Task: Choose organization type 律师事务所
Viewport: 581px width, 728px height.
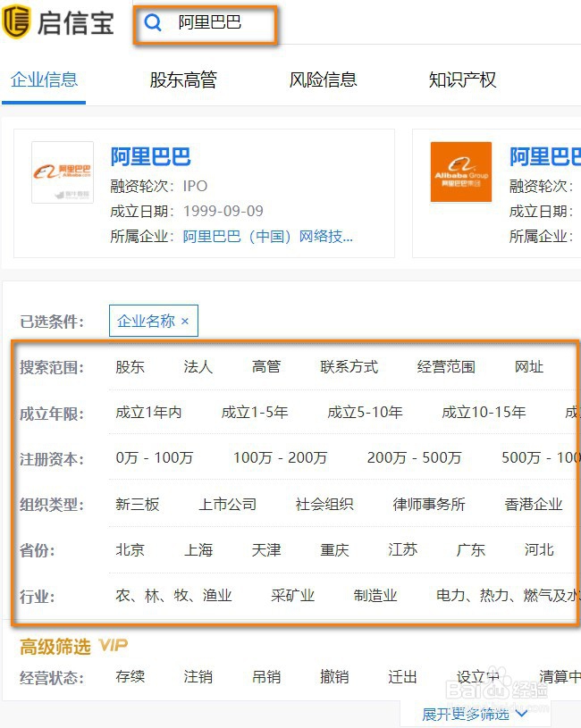Action: [x=429, y=504]
